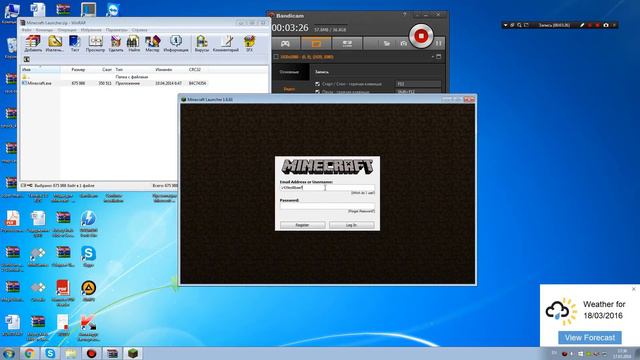
Task: Switch to Minecraft via taskbar grass block icon
Action: coord(133,353)
